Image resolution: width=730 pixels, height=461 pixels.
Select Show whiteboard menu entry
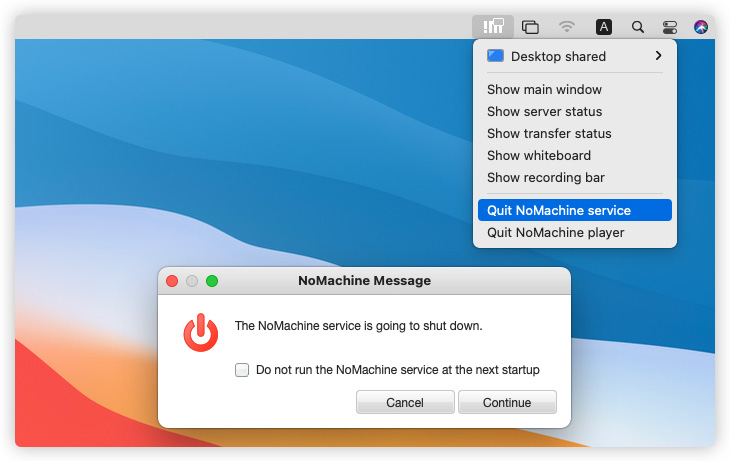[538, 155]
